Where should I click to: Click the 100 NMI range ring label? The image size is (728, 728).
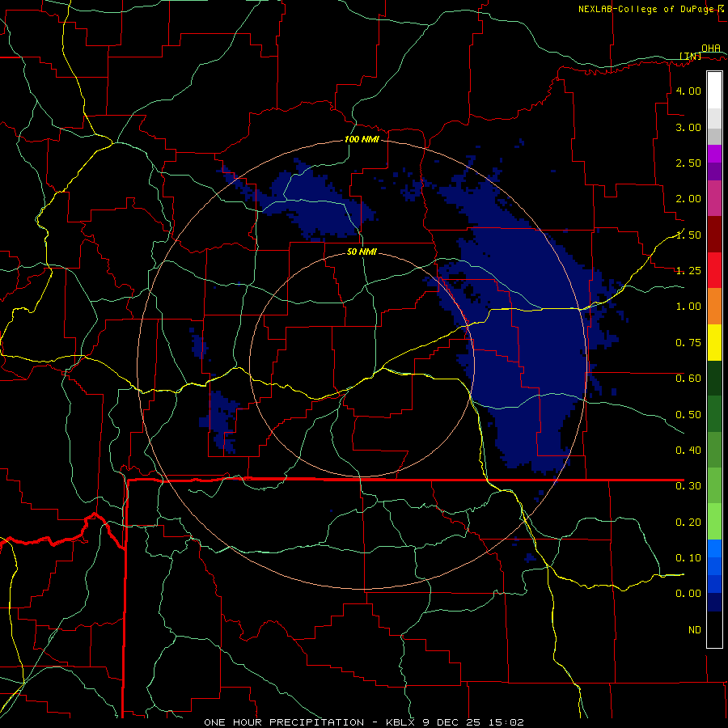click(362, 139)
